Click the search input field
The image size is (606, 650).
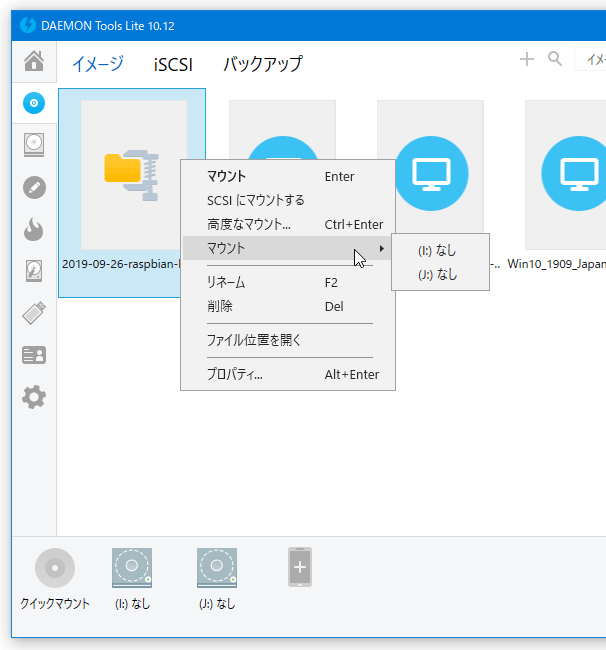[x=590, y=59]
